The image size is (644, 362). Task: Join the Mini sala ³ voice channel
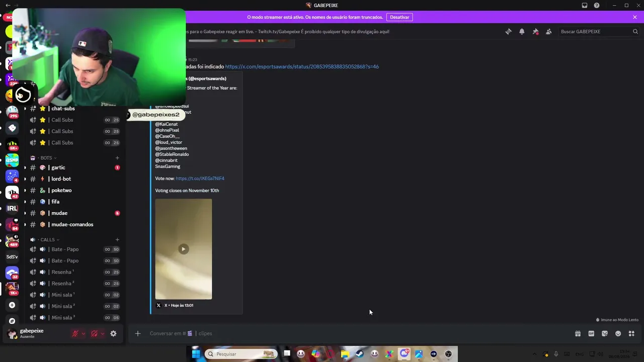click(75, 318)
